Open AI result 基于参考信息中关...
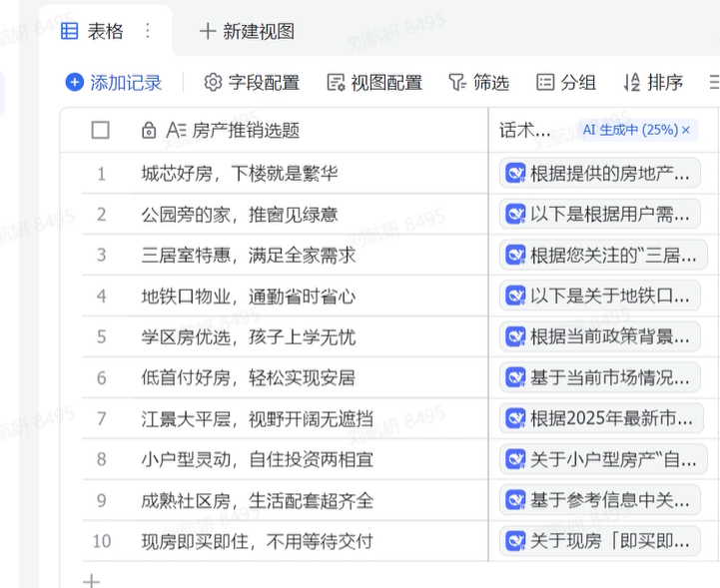The width and height of the screenshot is (720, 588). [x=600, y=500]
